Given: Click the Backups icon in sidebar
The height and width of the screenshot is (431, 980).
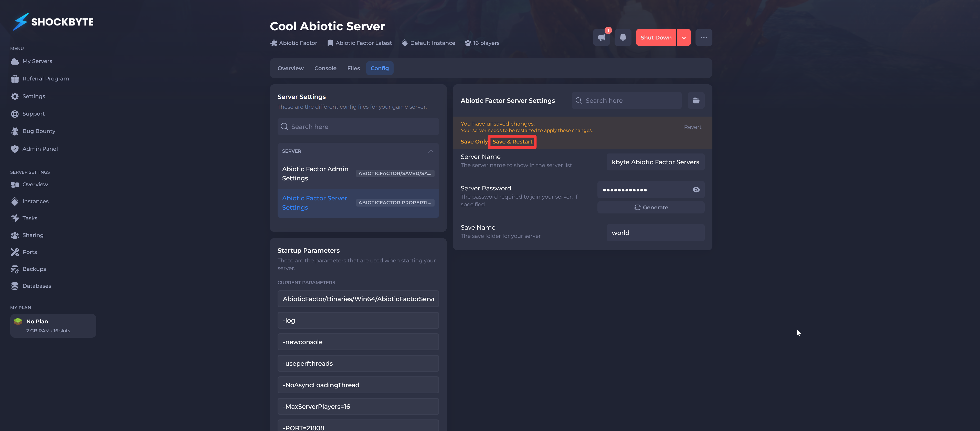Looking at the screenshot, I should point(15,269).
